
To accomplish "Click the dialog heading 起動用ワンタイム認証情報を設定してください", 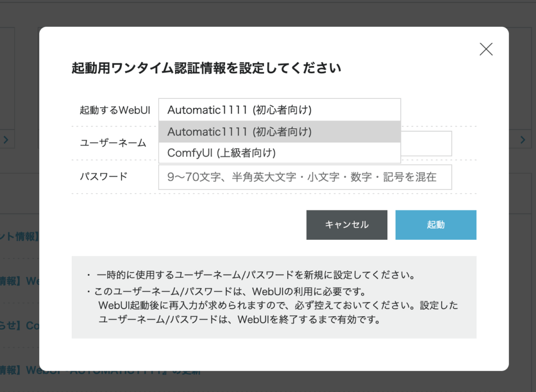I will click(206, 68).
